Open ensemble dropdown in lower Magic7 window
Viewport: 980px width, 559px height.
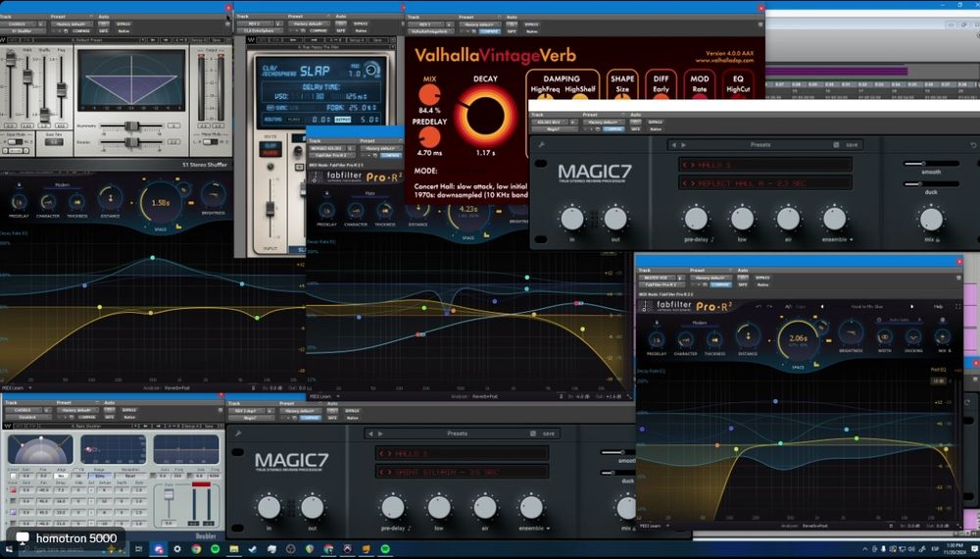pos(534,529)
